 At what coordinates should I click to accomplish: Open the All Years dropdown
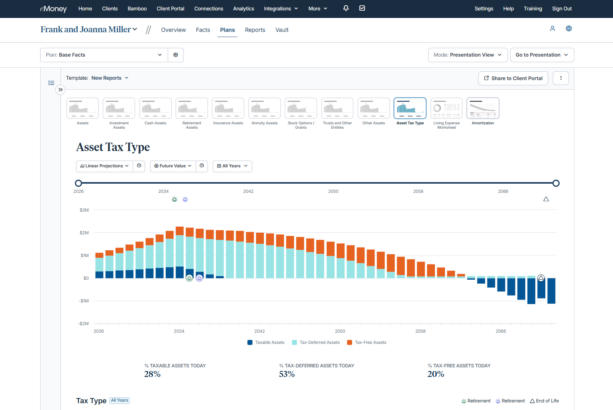pyautogui.click(x=232, y=166)
